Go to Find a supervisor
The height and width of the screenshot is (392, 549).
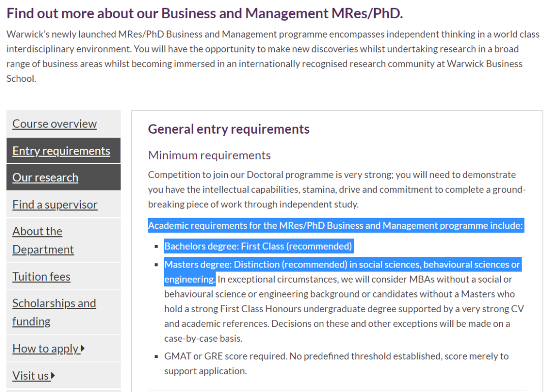pyautogui.click(x=54, y=204)
